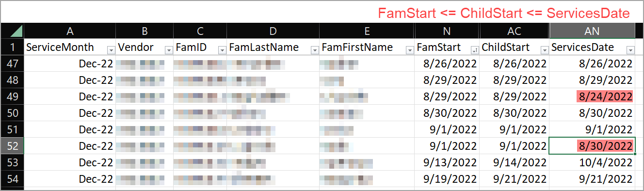Open the ServiceMonth filter dropdown

coord(111,49)
